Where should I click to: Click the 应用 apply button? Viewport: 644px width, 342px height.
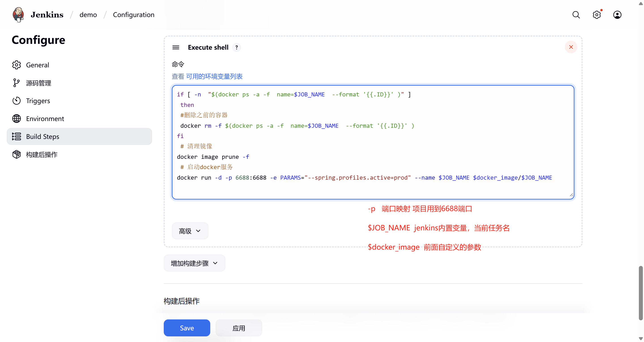tap(238, 328)
